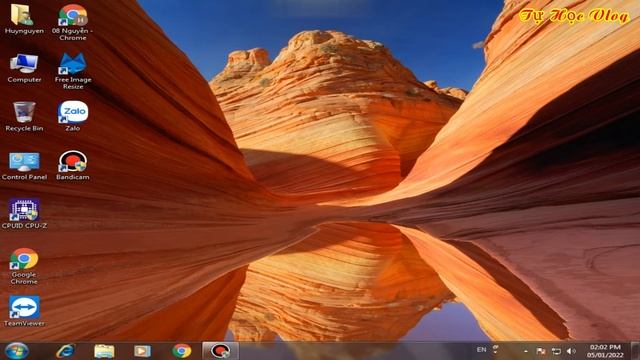640x360 pixels.
Task: Select the Free Image Resize shortcut
Action: point(73,71)
